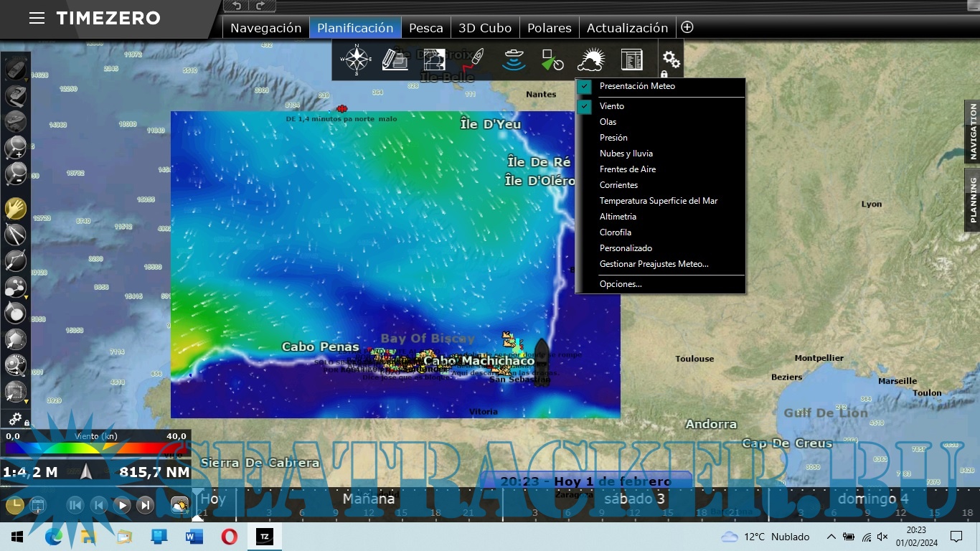Screen dimensions: 980x551
Task: Click the toolbar configuration gear icon
Action: pos(669,60)
